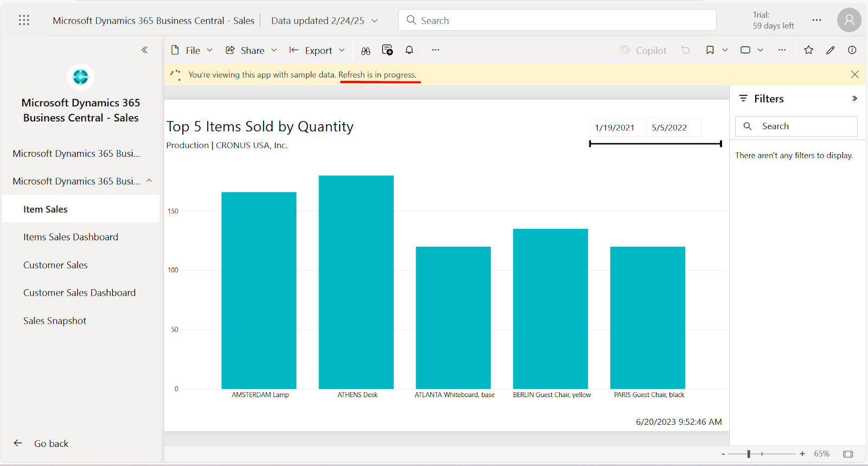
Task: Click the Top 5 Items Sold by Quantity title
Action: coord(260,126)
